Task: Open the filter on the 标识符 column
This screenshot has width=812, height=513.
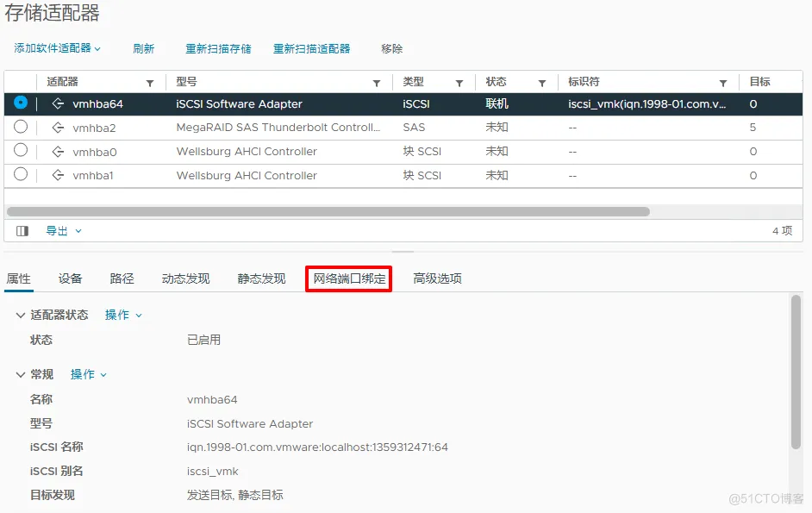Action: point(723,83)
